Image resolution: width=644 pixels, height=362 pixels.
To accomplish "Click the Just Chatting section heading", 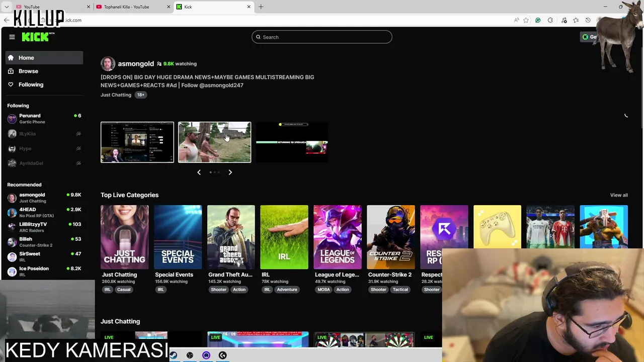I will click(x=120, y=321).
